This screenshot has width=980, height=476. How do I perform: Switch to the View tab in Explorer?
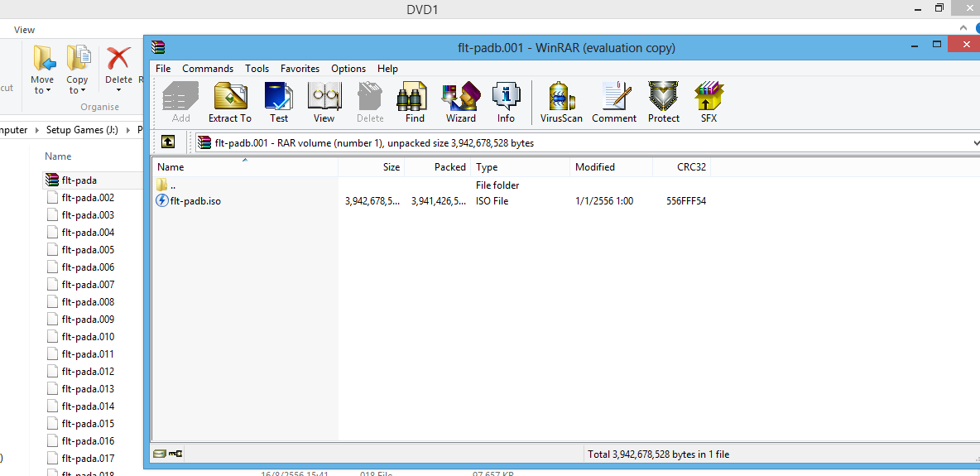click(24, 30)
